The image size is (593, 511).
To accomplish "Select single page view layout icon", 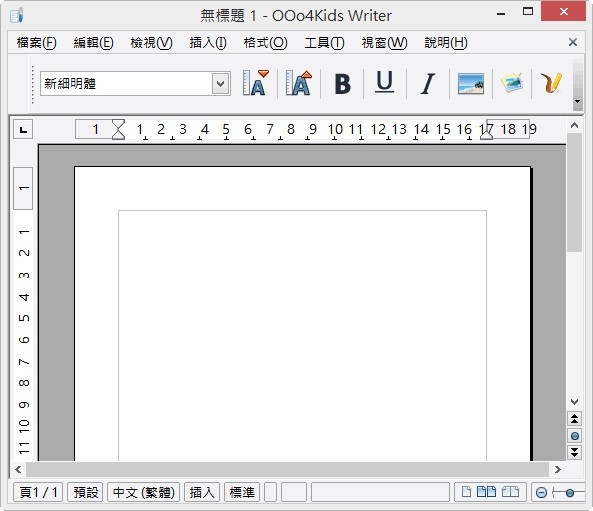I will [466, 492].
